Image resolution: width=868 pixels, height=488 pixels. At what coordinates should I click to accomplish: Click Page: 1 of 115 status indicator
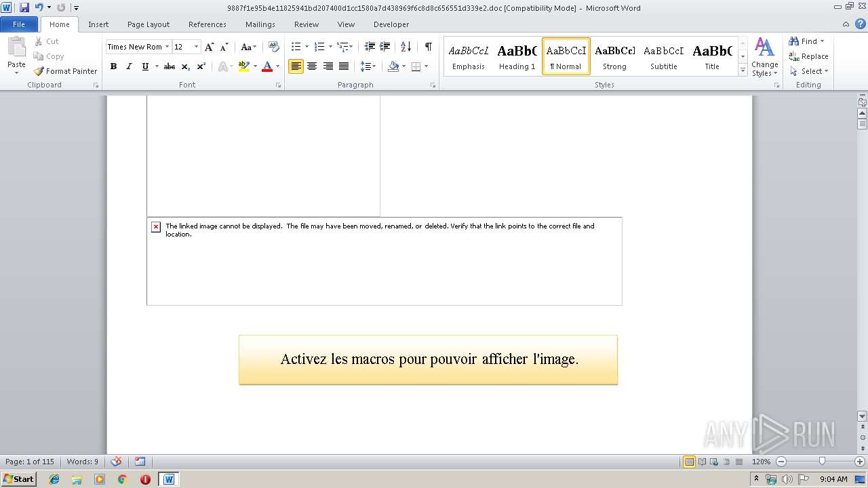click(30, 462)
